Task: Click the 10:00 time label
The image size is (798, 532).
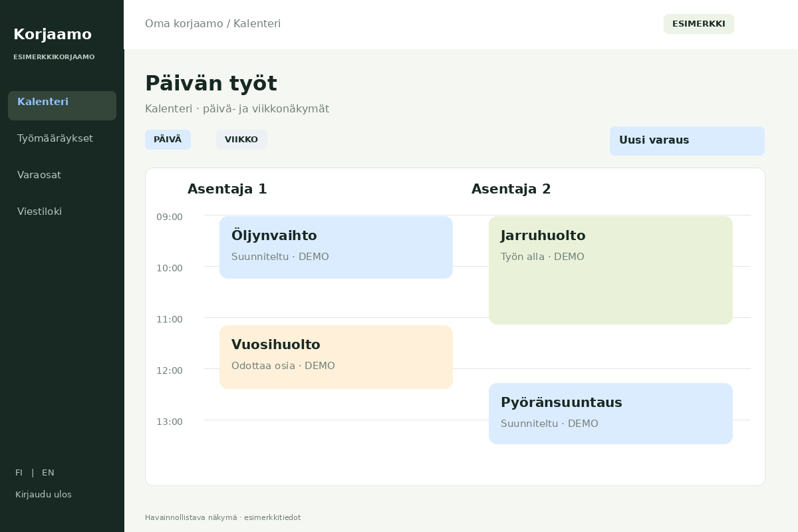Action: pyautogui.click(x=170, y=268)
